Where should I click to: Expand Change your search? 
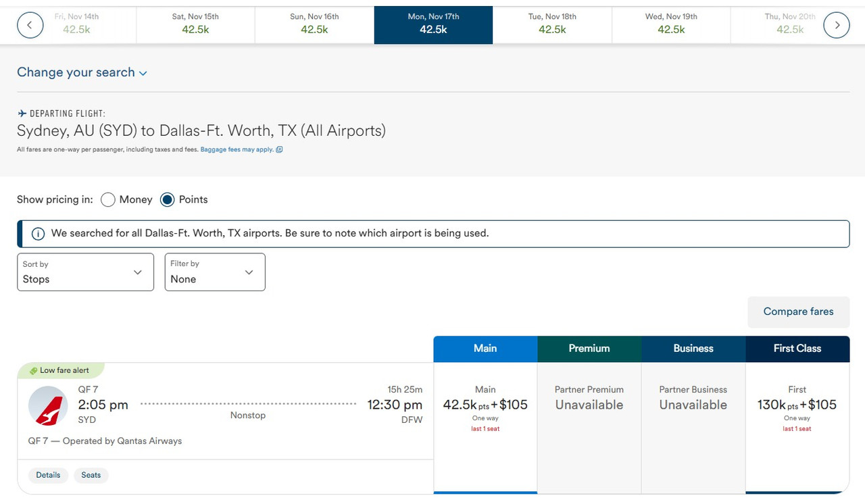pos(82,72)
